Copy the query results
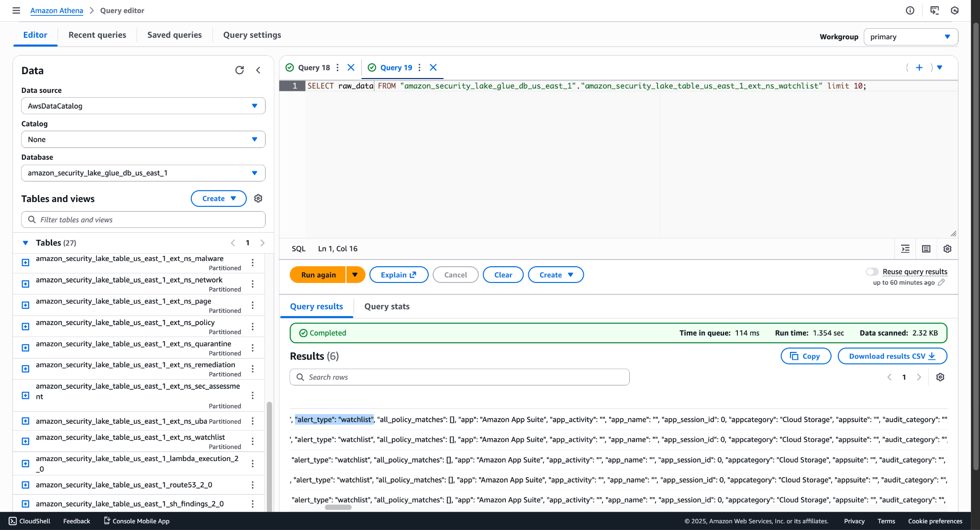Viewport: 980px width, 530px height. coord(806,356)
